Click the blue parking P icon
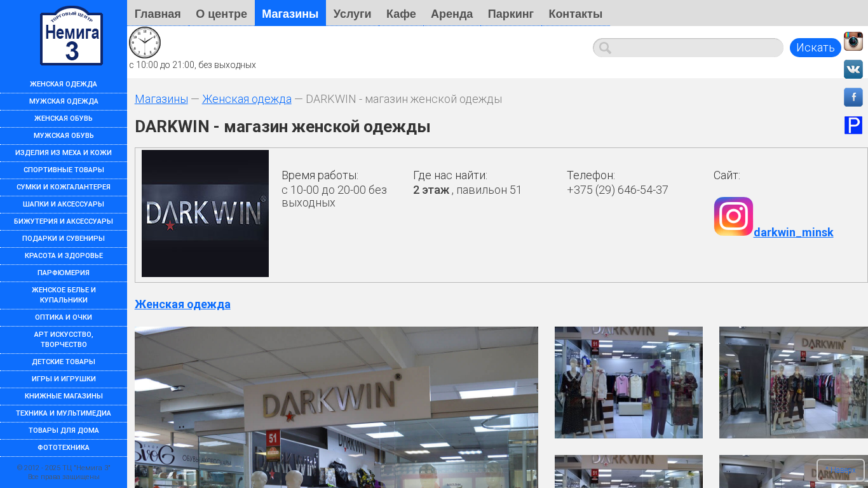 (853, 125)
